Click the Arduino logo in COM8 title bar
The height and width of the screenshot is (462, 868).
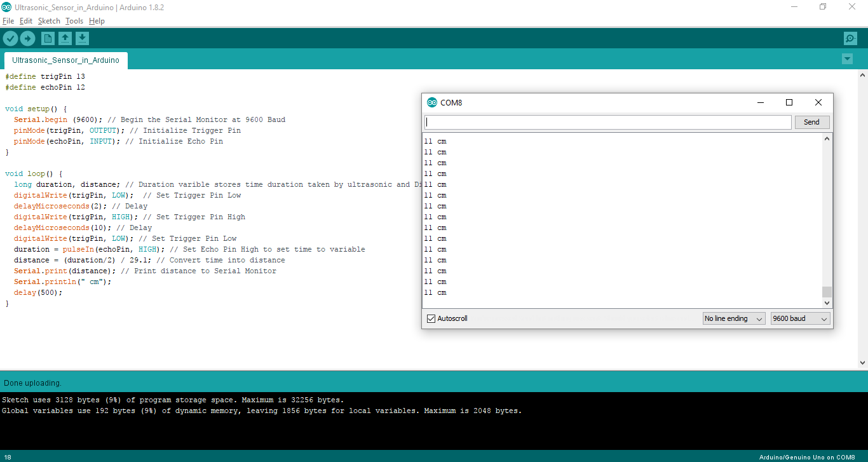(x=432, y=102)
